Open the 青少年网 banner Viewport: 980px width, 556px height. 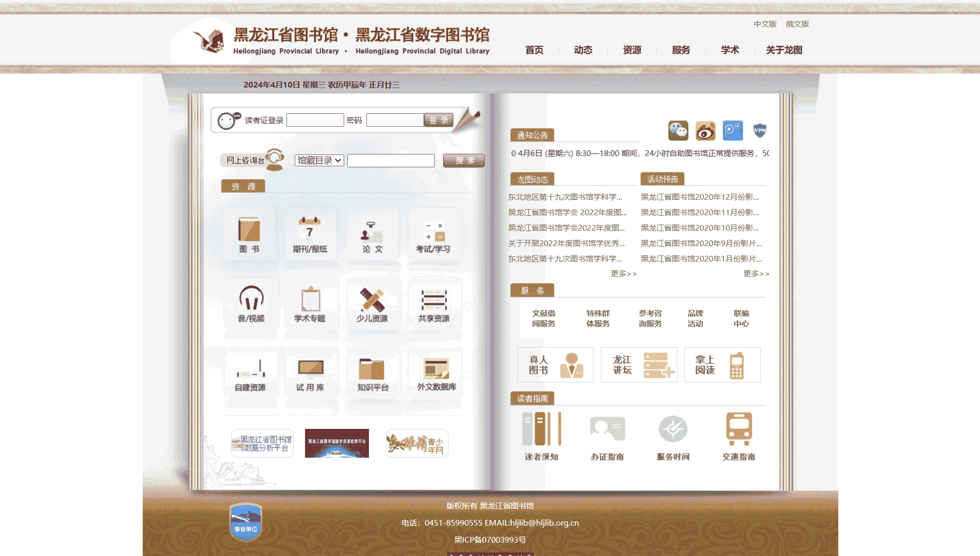click(x=417, y=443)
